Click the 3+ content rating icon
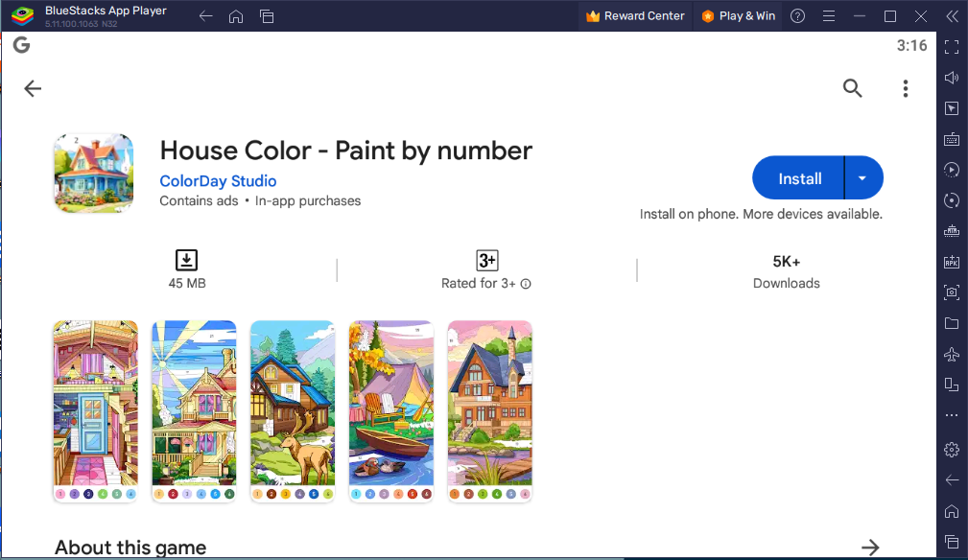Screen dimensions: 968x560 pyautogui.click(x=486, y=260)
